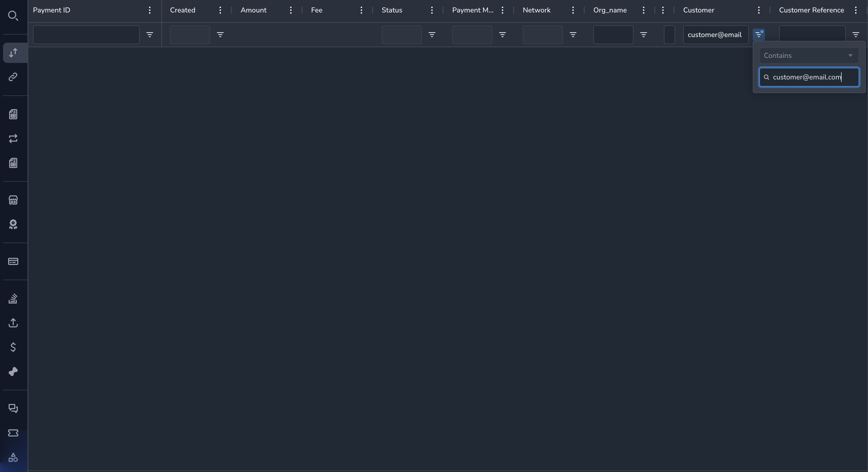This screenshot has width=868, height=472.
Task: Select the payments up-down arrows icon
Action: coord(13,53)
